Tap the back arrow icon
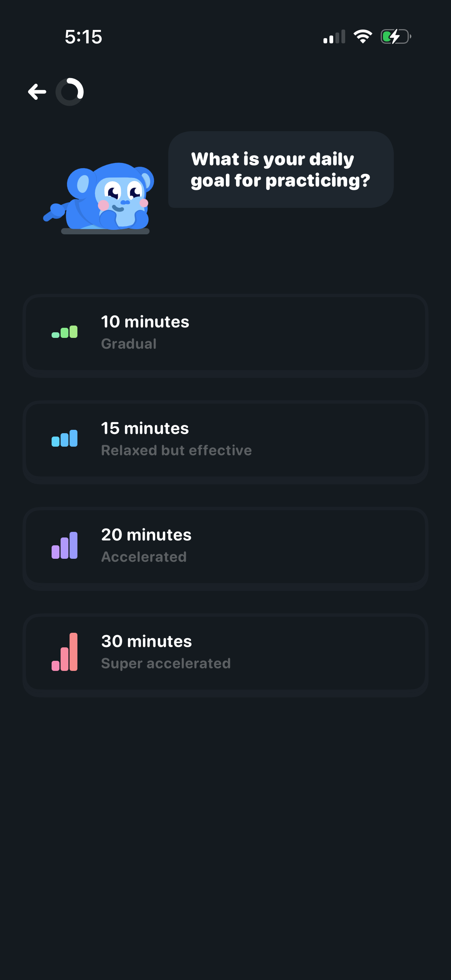 pyautogui.click(x=37, y=91)
